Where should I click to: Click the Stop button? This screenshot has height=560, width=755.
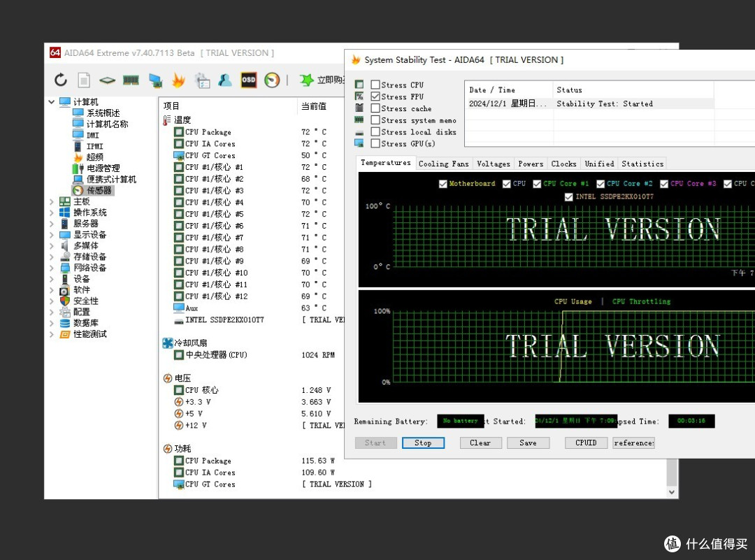pos(423,443)
